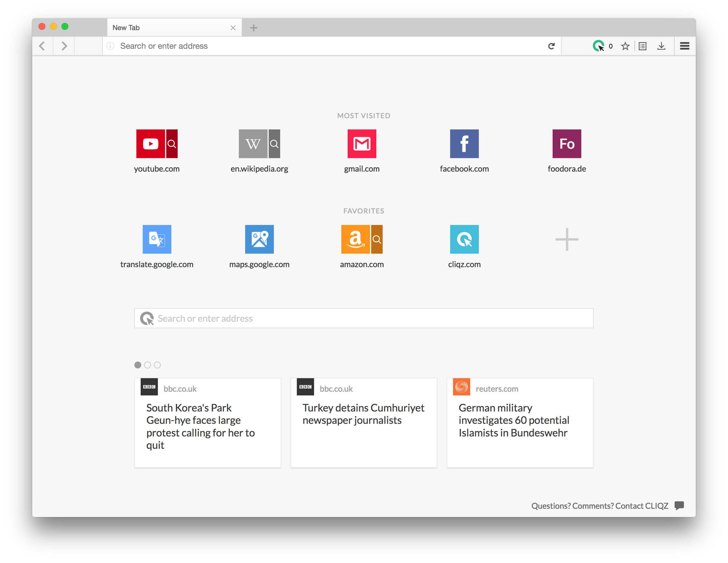Click the Wikipedia search magnifier button
The height and width of the screenshot is (563, 728).
pyautogui.click(x=274, y=144)
